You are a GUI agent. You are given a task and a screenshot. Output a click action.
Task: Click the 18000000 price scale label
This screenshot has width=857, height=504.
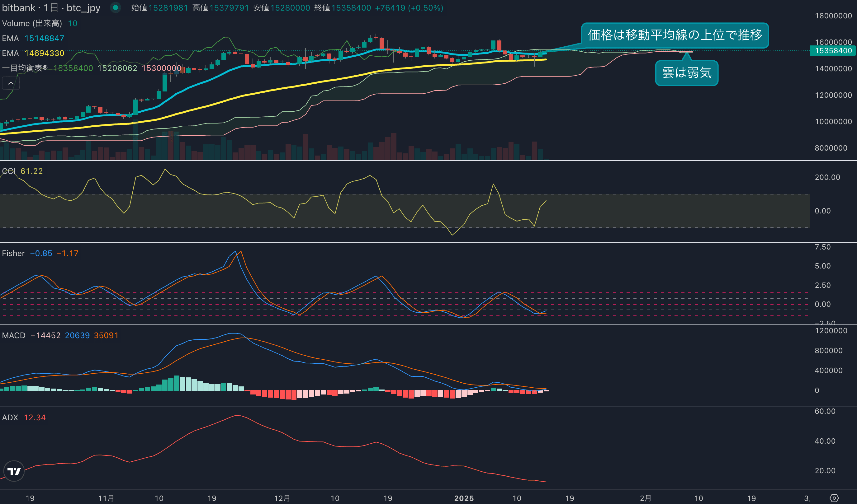[833, 16]
